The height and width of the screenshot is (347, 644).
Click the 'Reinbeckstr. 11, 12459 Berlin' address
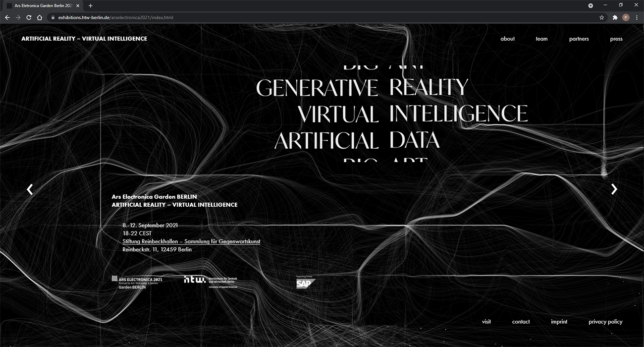pos(157,249)
